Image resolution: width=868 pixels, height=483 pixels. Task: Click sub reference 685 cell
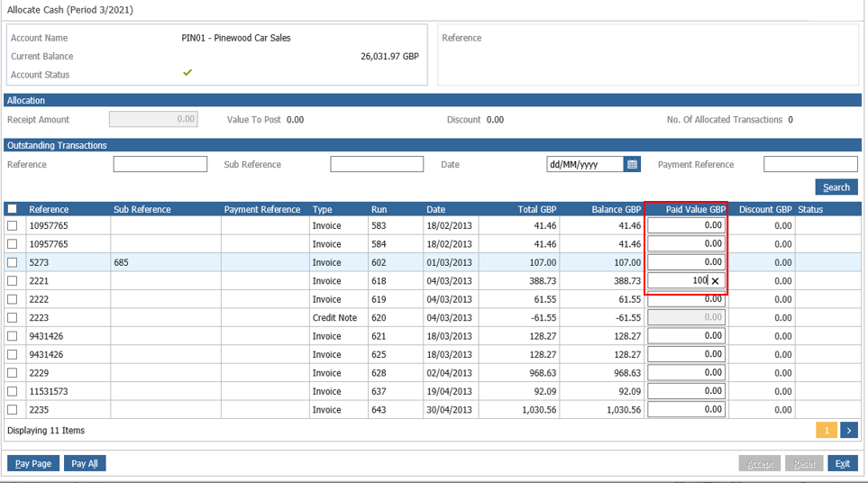[166, 262]
